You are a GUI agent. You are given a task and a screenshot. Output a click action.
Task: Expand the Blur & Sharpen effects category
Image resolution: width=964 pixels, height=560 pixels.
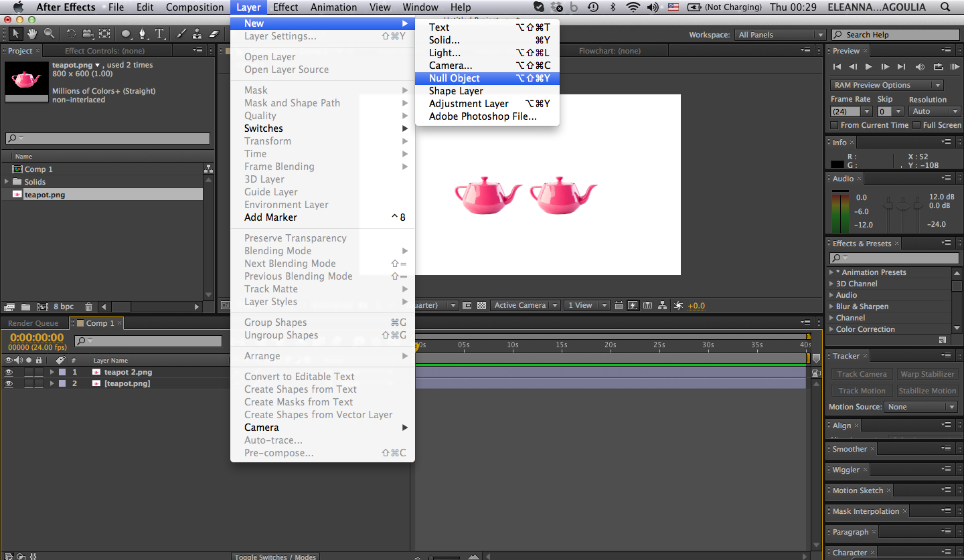coord(831,306)
